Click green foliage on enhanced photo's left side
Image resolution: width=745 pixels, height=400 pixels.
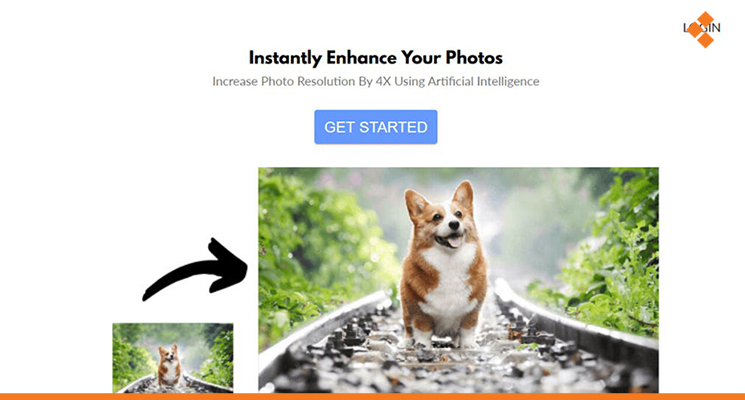pos(314,247)
